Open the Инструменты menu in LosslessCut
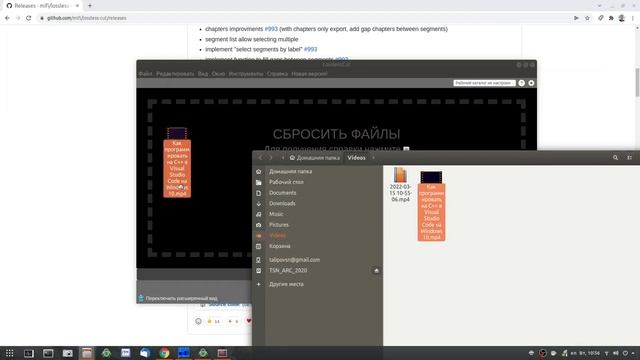This screenshot has width=640, height=360. coord(246,74)
